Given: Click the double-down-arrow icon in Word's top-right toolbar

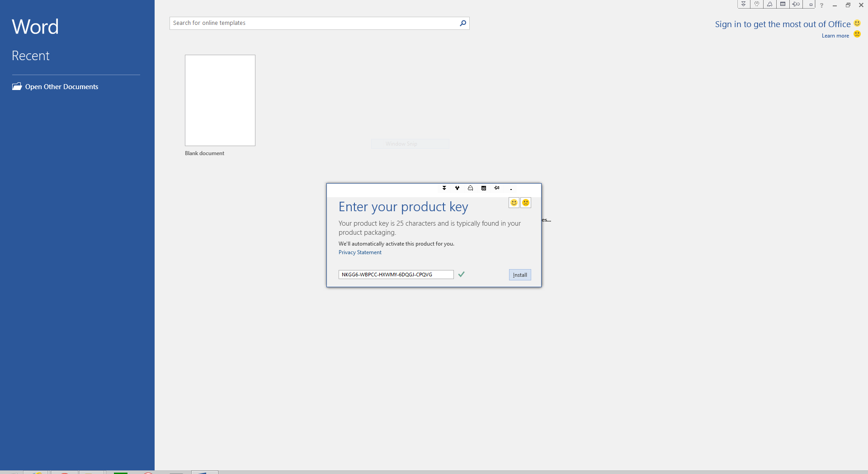Looking at the screenshot, I should click(744, 4).
